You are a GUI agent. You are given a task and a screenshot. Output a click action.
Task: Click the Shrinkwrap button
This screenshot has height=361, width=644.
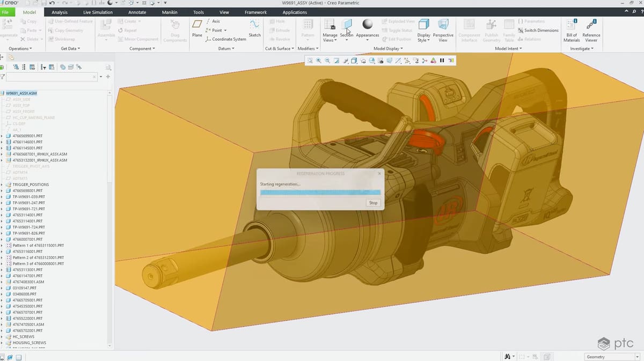pos(61,39)
